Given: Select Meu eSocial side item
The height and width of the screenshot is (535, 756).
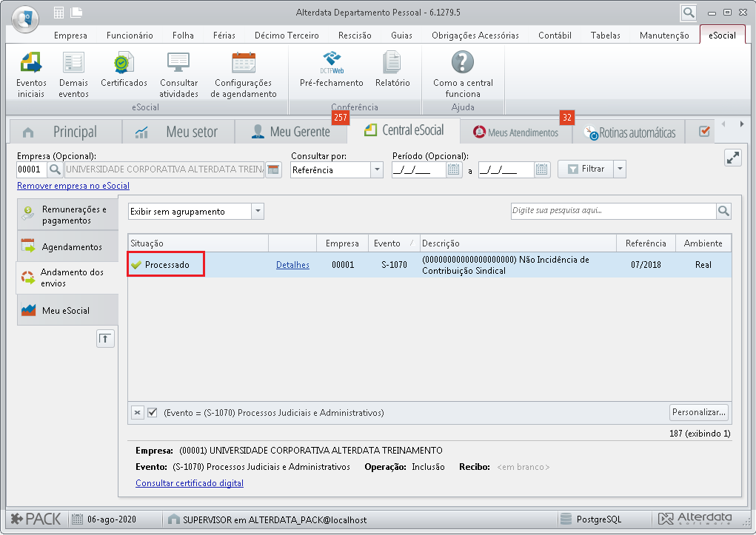Looking at the screenshot, I should pyautogui.click(x=67, y=310).
